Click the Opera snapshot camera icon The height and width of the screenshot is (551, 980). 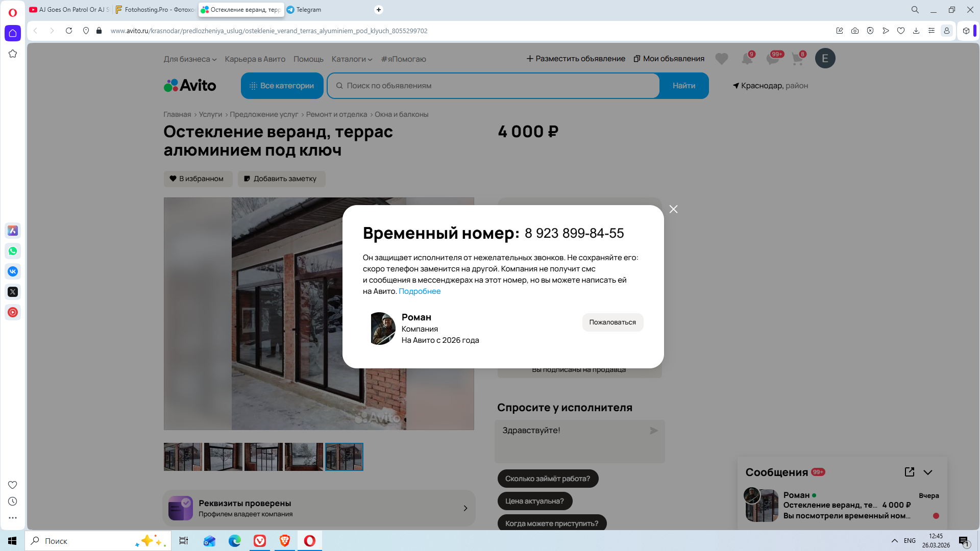point(855,31)
